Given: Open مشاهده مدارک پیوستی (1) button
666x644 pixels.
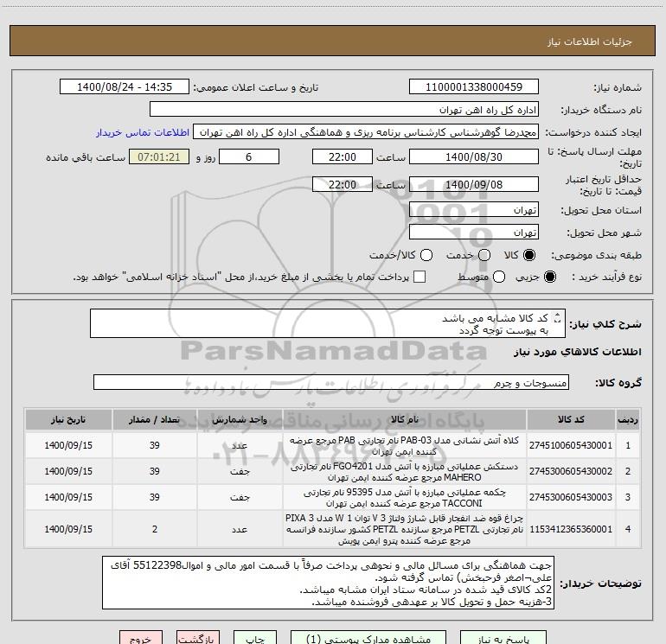Looking at the screenshot, I should point(368,638).
